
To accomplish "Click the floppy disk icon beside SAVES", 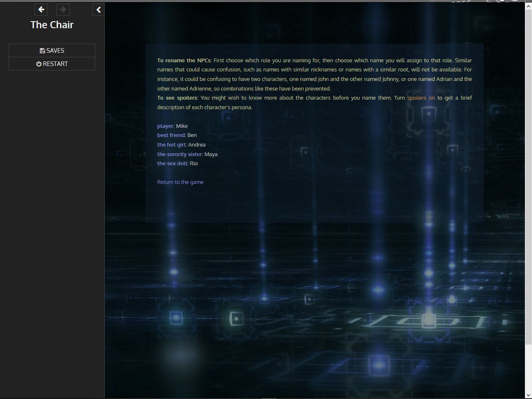I will [42, 51].
